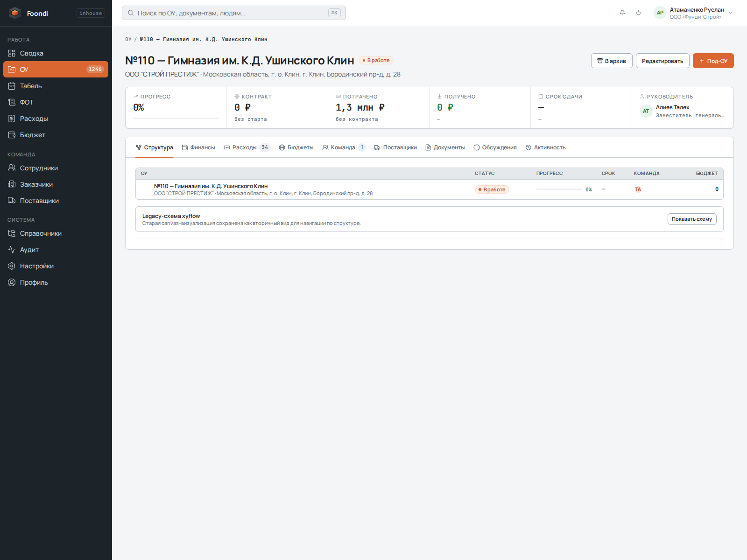Toggle dark mode with the moon icon
747x560 pixels.
[x=639, y=13]
